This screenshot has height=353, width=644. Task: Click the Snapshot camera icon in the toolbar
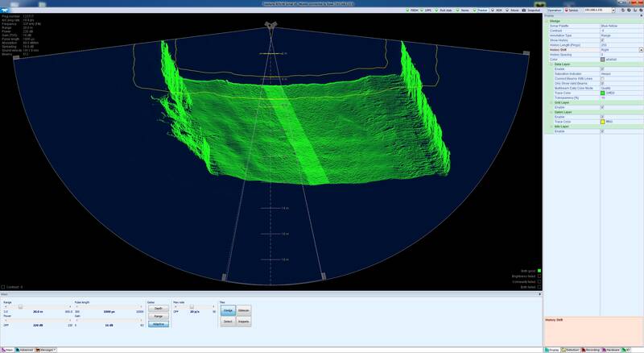point(524,10)
